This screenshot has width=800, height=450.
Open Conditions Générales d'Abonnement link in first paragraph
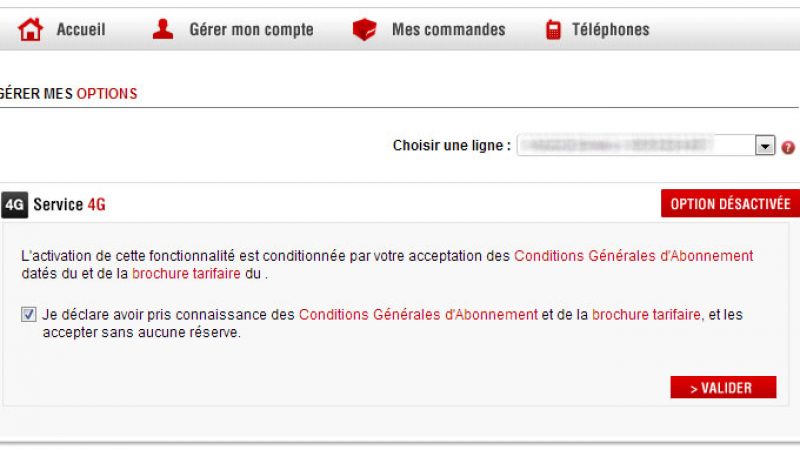[x=633, y=256]
